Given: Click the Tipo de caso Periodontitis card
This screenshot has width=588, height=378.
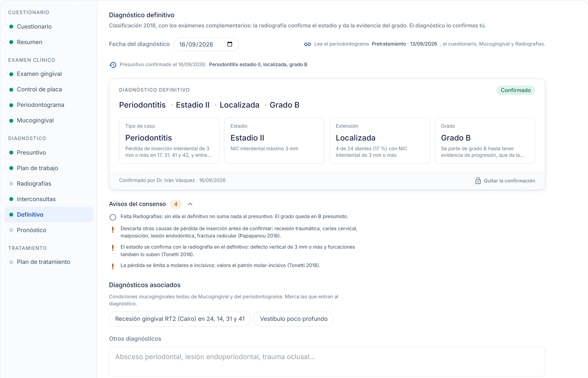Looking at the screenshot, I should [169, 141].
